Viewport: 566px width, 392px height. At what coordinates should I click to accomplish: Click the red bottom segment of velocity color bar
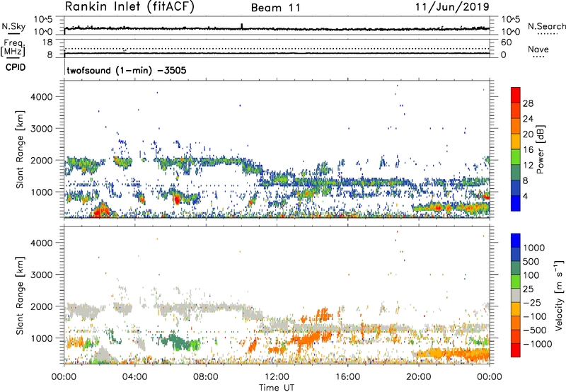(x=516, y=350)
